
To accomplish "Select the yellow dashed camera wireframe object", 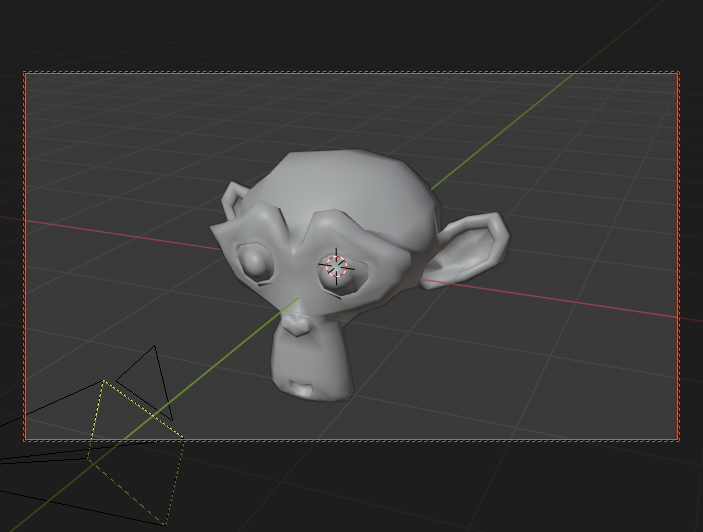I will point(136,453).
